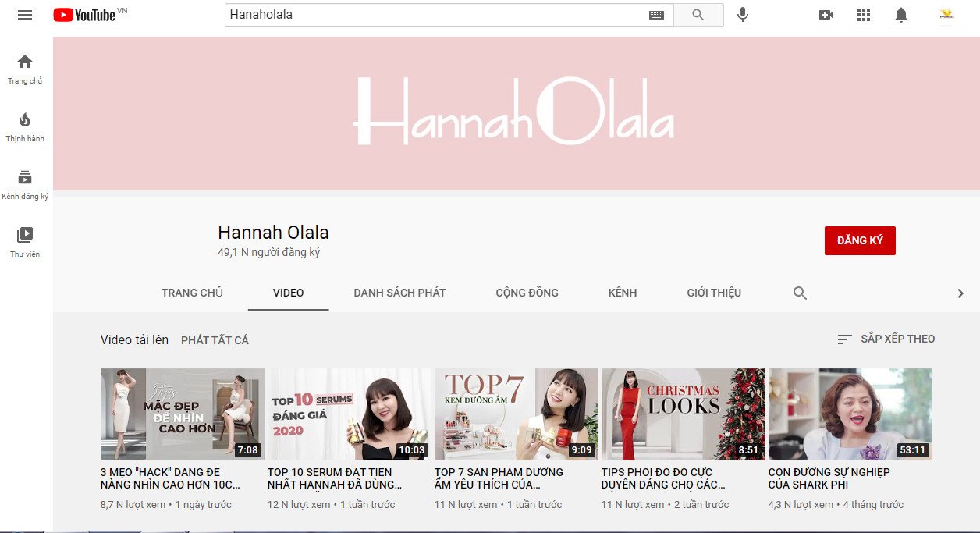This screenshot has width=980, height=533.
Task: Switch to the TRANG CHỦ channel tab
Action: click(192, 293)
